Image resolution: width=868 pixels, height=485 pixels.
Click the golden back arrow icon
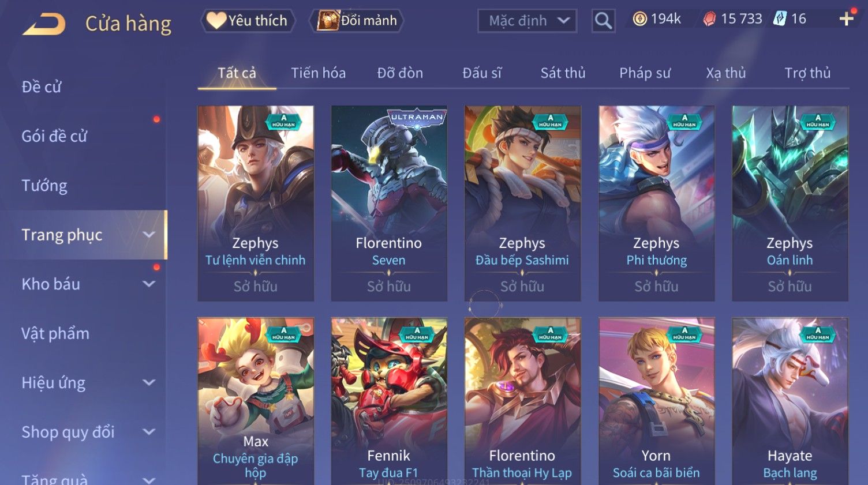(44, 24)
